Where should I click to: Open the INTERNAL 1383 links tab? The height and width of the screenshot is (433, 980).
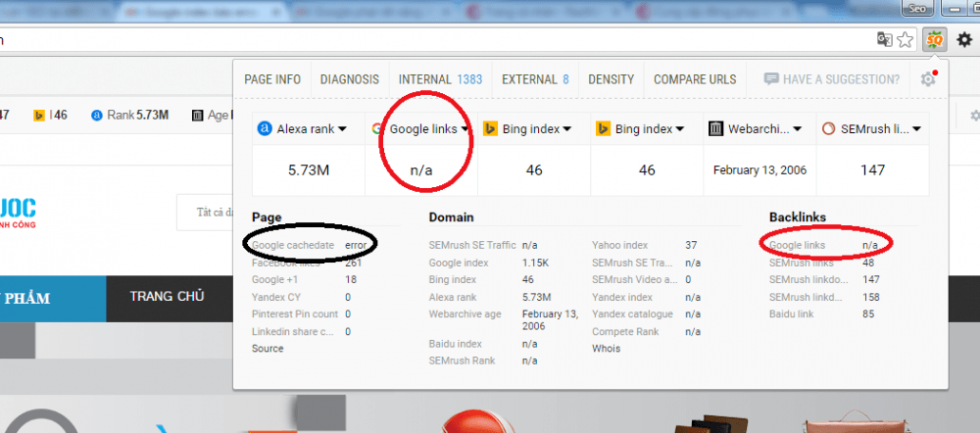click(440, 79)
